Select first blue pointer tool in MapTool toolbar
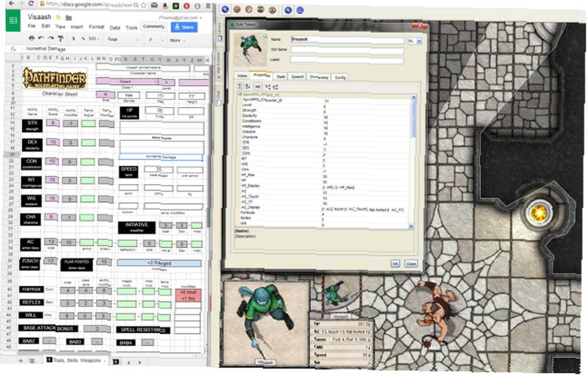Viewport: 588px width, 375px height. [225, 9]
